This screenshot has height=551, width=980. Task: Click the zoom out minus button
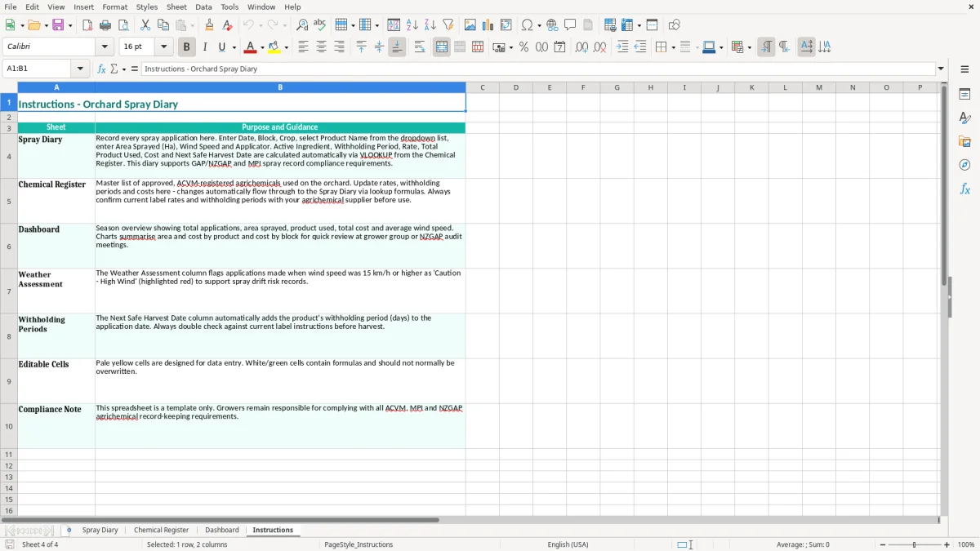(883, 544)
